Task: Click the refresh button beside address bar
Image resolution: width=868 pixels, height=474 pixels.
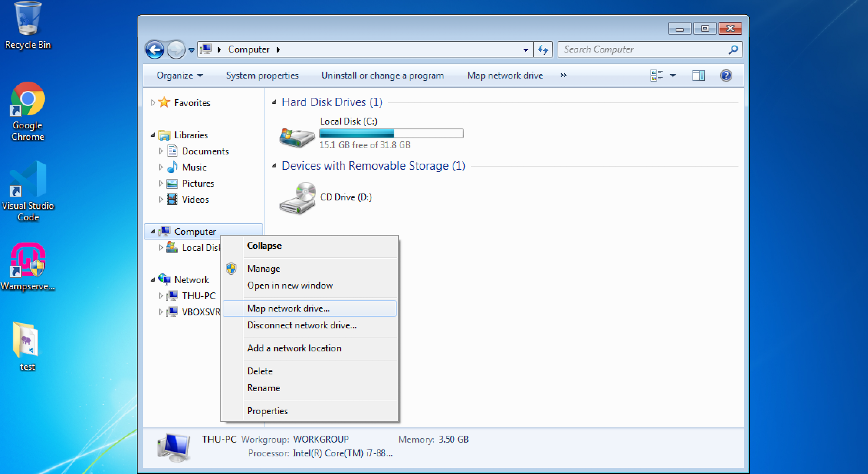Action: (543, 49)
